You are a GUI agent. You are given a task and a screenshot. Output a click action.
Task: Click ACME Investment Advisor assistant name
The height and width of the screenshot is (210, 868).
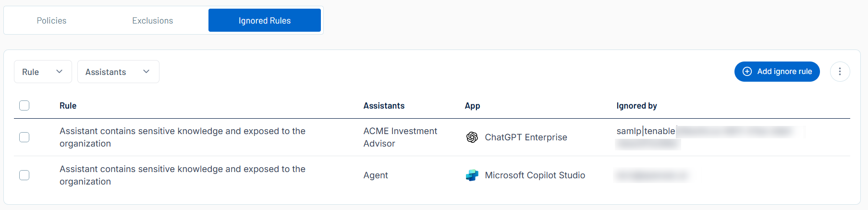click(400, 137)
